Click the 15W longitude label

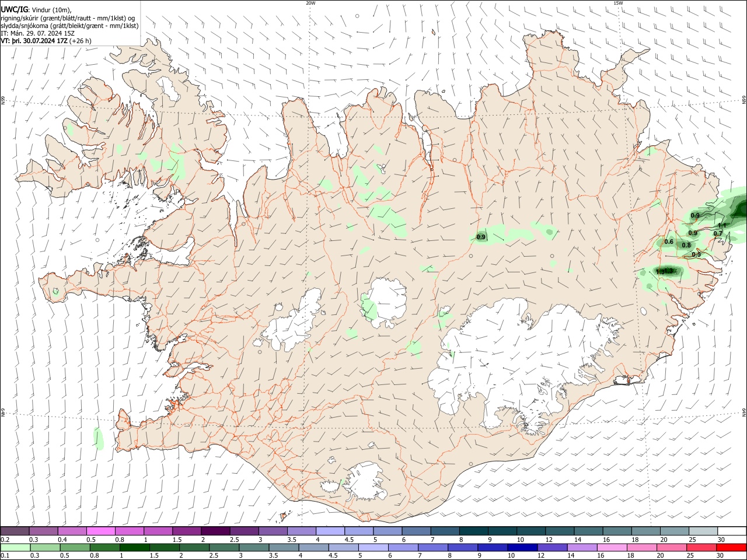[618, 3]
